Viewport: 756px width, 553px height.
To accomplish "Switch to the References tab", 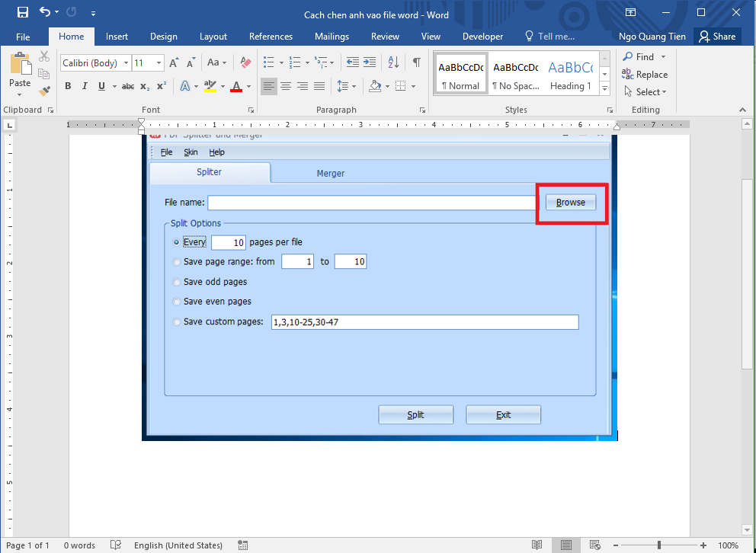I will point(271,37).
